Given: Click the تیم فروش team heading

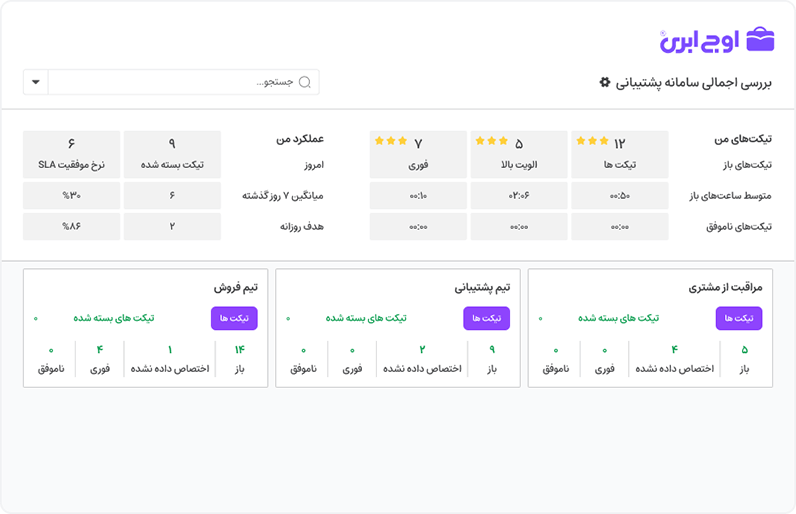Looking at the screenshot, I should (236, 288).
